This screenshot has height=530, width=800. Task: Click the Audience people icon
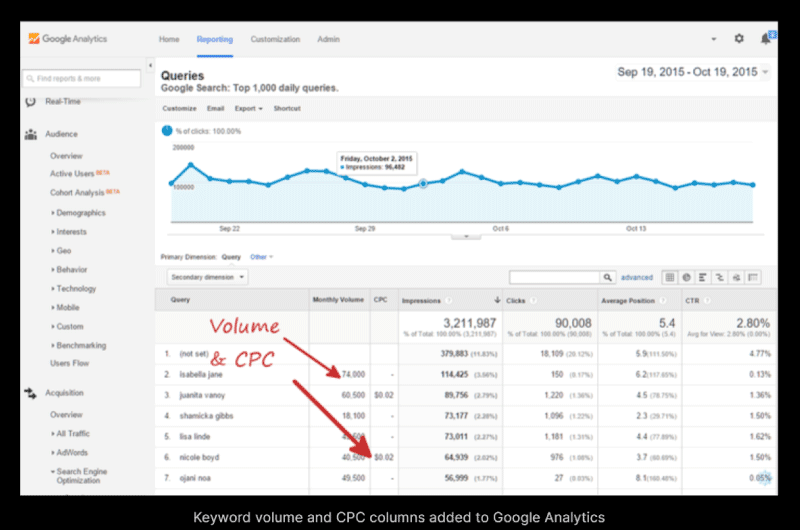[31, 134]
